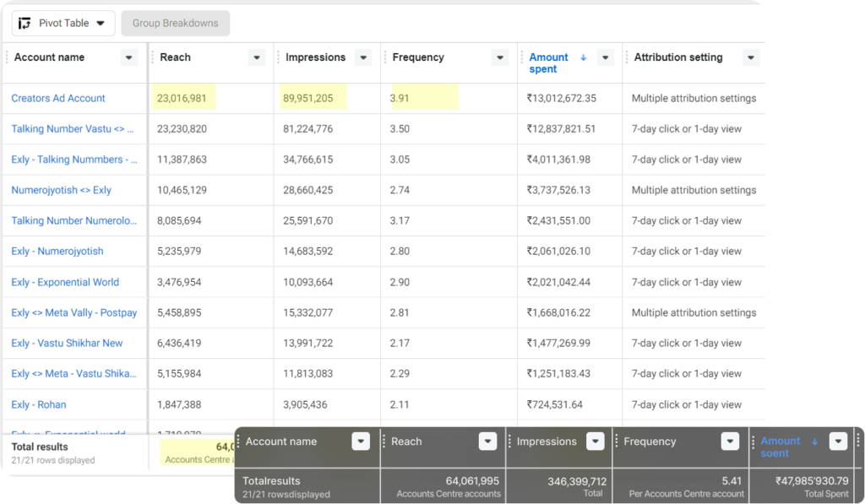Select the impressions value 81,224,776
865x504 pixels.
[x=307, y=129]
